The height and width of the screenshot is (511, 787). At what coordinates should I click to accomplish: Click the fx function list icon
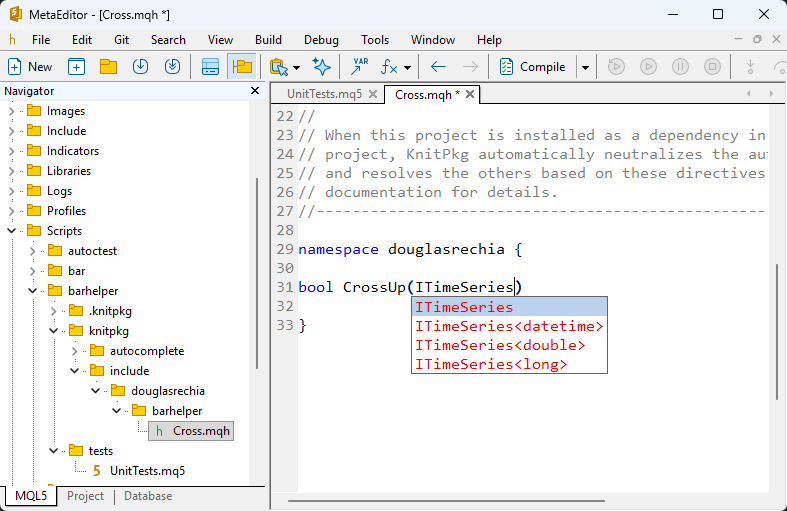388,67
